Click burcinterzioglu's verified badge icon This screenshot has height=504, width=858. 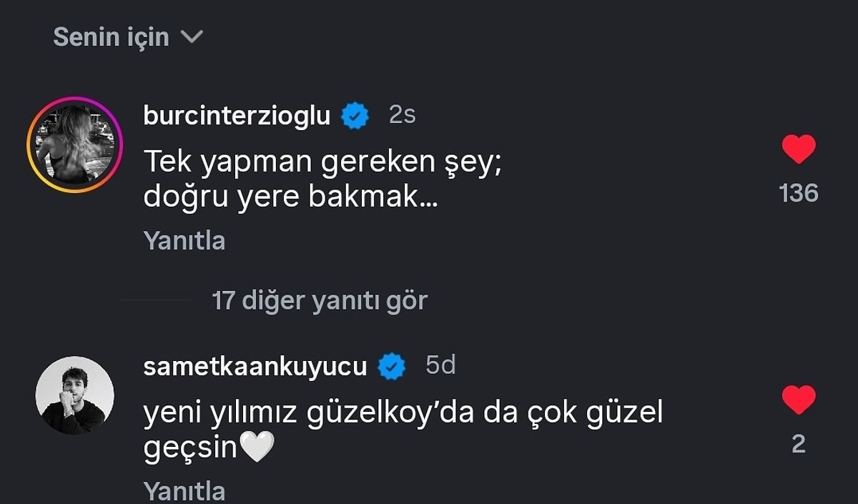(x=355, y=114)
